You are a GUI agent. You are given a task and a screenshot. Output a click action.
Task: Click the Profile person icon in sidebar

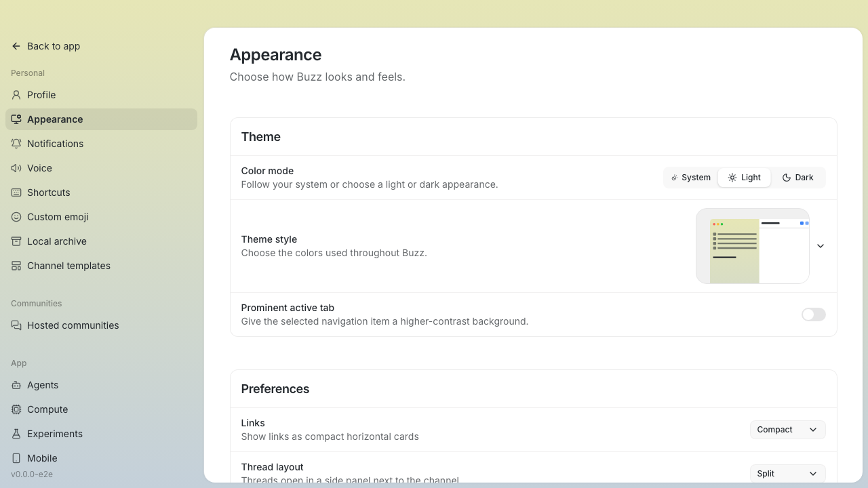pyautogui.click(x=16, y=95)
